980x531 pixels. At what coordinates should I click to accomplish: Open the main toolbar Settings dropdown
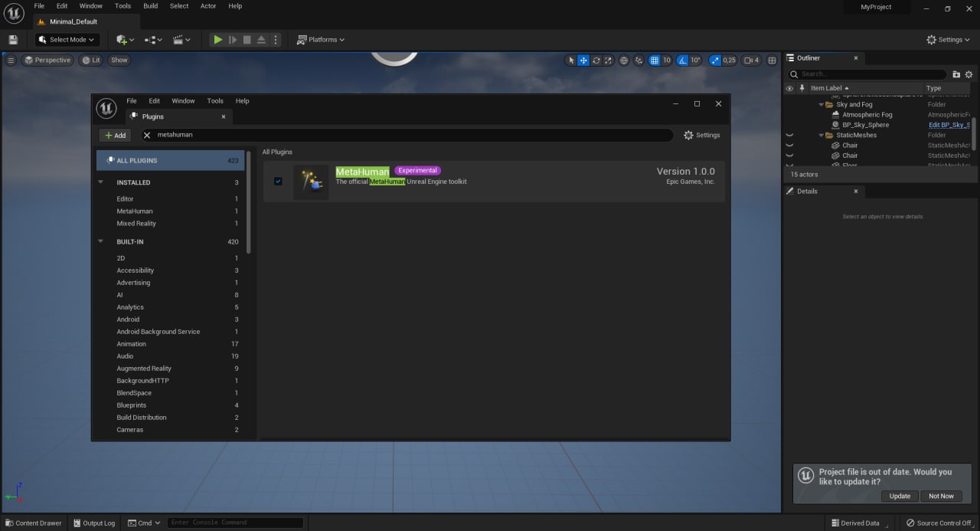point(949,40)
